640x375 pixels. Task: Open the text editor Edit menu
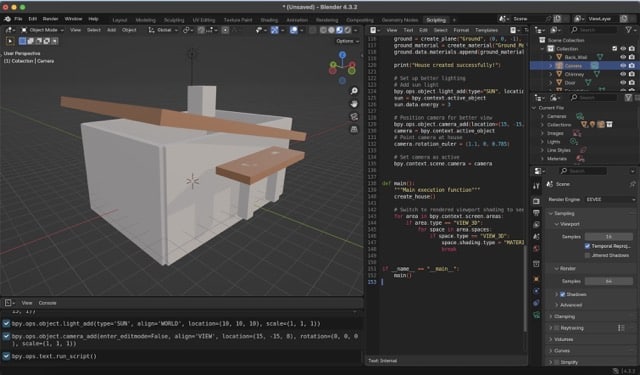pyautogui.click(x=423, y=30)
